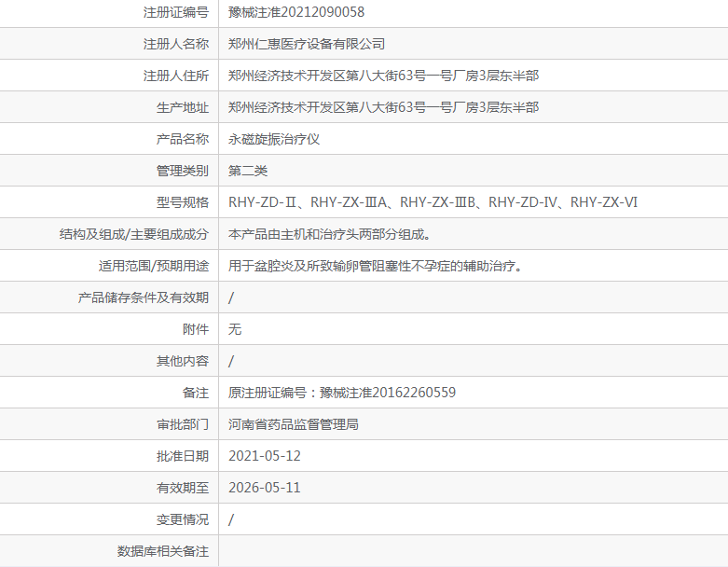Select the 产品储存条件及有效期 label
Screen dimensions: 728x567
tap(144, 297)
